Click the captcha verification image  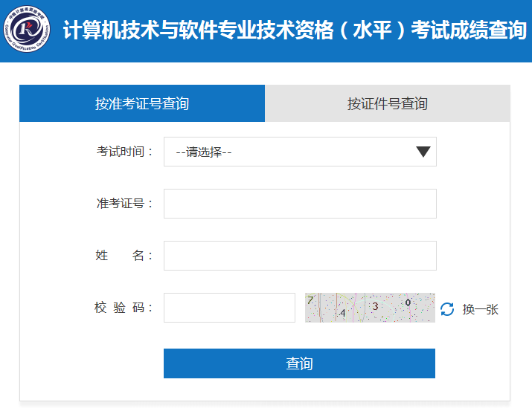pos(370,308)
